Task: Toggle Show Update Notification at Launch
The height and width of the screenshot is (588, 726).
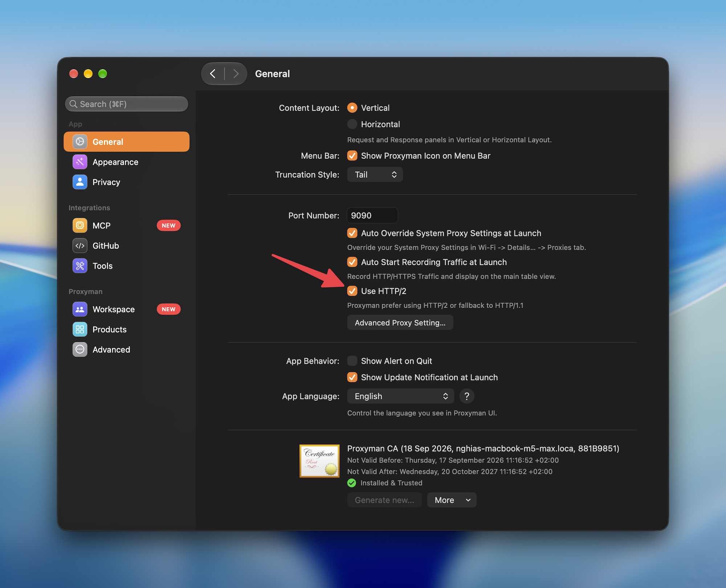Action: click(x=352, y=377)
